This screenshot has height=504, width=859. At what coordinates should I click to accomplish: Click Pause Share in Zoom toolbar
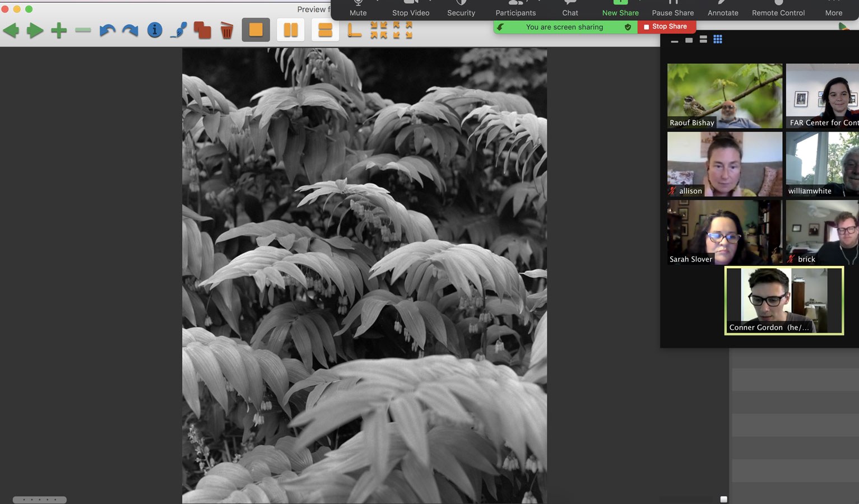click(x=672, y=10)
